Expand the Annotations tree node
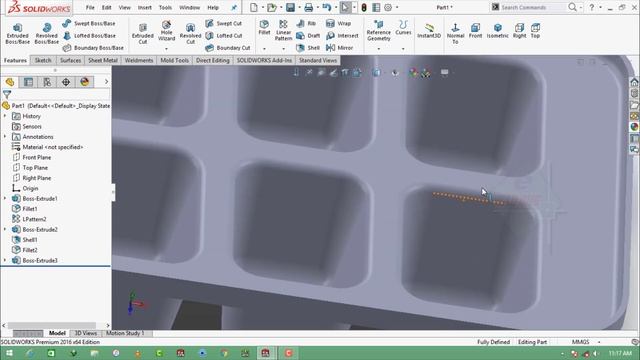The height and width of the screenshot is (360, 640). (5, 137)
